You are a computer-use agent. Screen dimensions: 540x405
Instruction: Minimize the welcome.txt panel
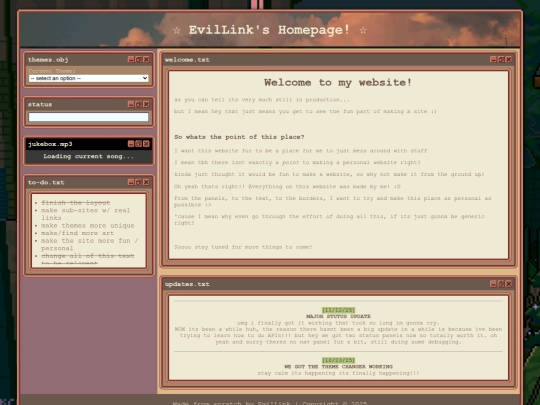[493, 60]
